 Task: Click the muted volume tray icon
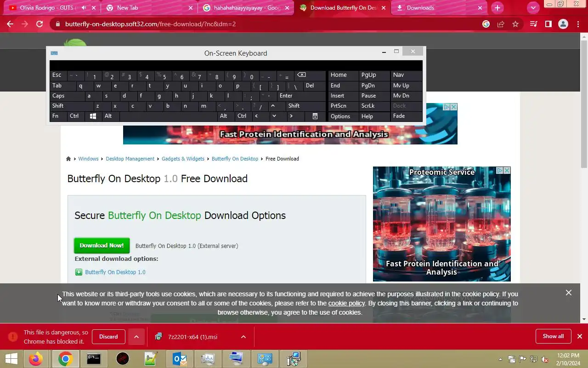click(545, 359)
